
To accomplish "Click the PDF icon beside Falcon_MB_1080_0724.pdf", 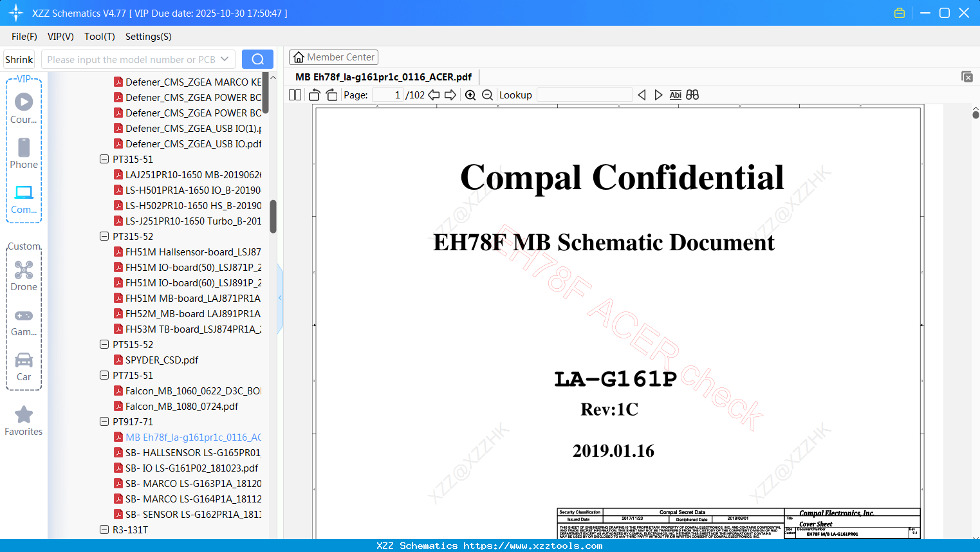I will (118, 406).
